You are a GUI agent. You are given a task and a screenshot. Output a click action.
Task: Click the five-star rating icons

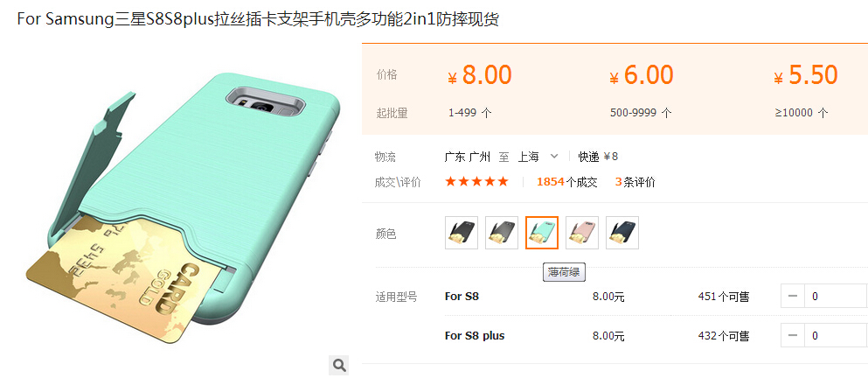[x=476, y=182]
